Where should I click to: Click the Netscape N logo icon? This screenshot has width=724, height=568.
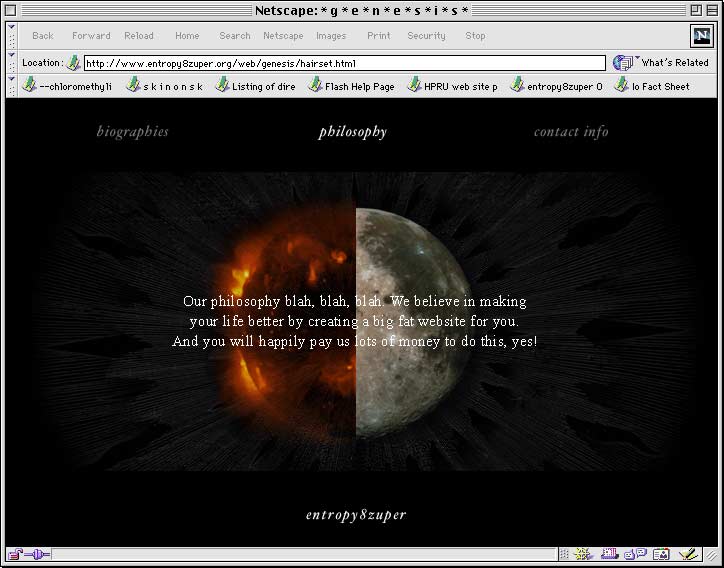[x=702, y=36]
